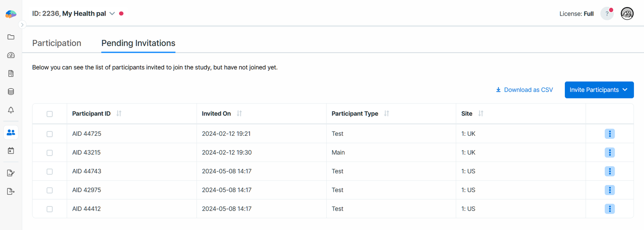The image size is (644, 230).
Task: Check the box for AID 43215
Action: (x=50, y=153)
